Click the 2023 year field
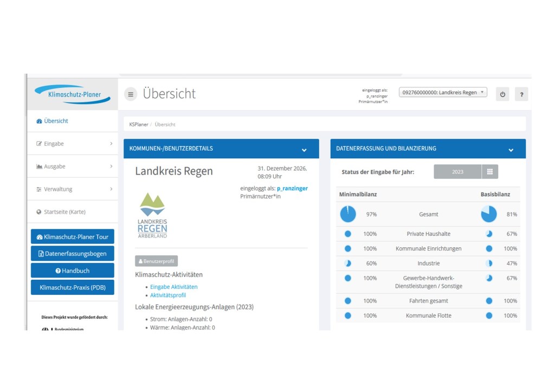Viewport: 555px width, 392px height. 457,172
